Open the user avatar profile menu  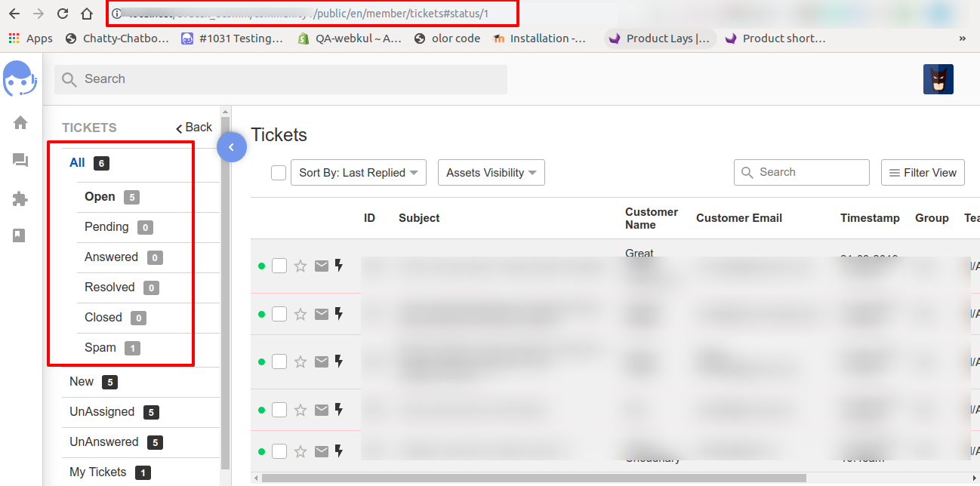(x=938, y=79)
